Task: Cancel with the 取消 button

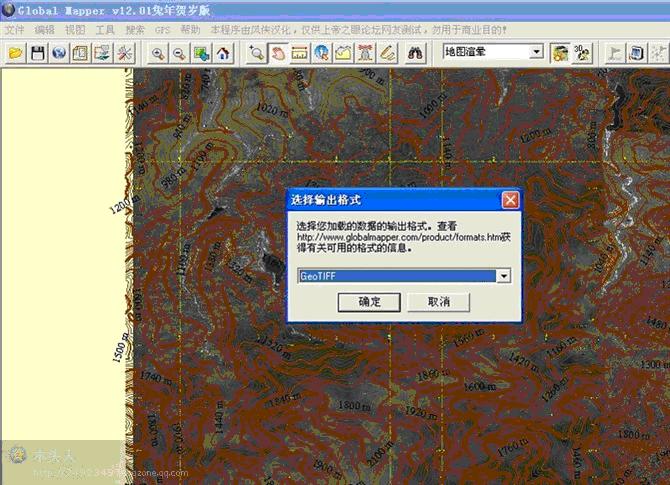Action: (439, 302)
